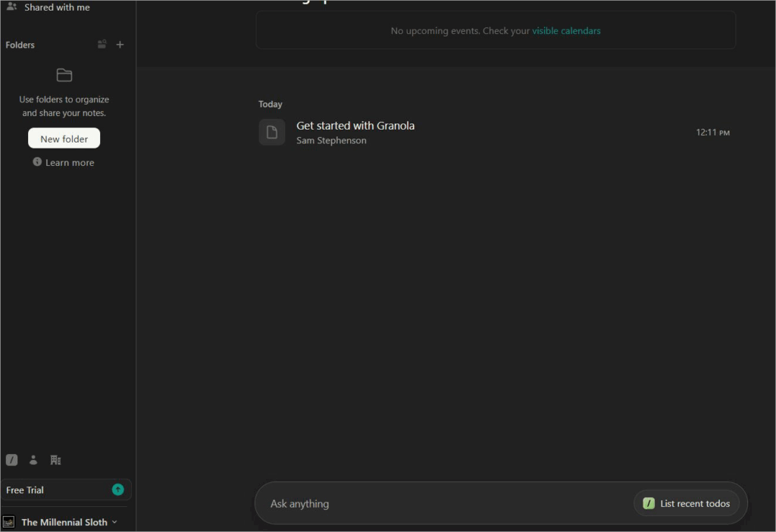Click the Folders section label
This screenshot has width=776, height=532.
pos(20,45)
